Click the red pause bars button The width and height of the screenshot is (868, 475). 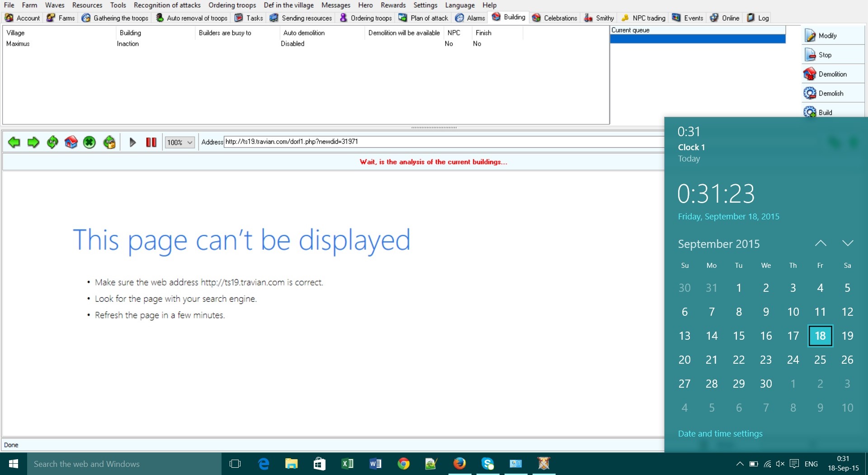click(151, 142)
